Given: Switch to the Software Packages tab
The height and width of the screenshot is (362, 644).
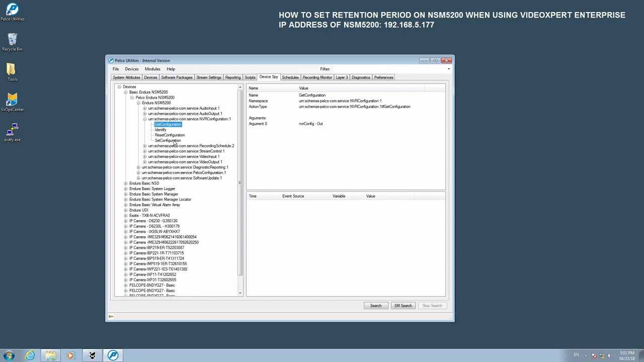Looking at the screenshot, I should point(177,77).
